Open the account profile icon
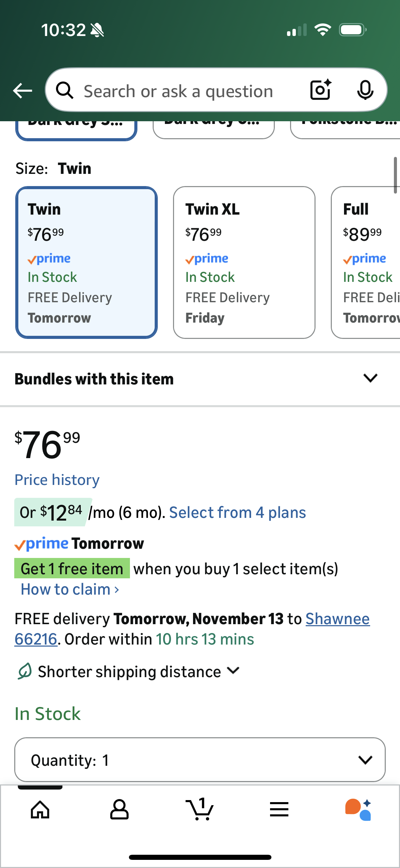This screenshot has height=868, width=400. (x=119, y=810)
